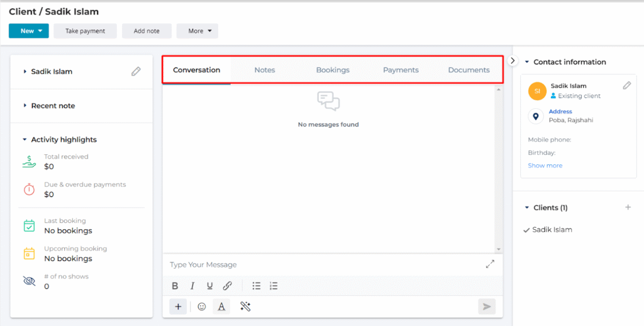644x326 pixels.
Task: Open the emoji picker
Action: 202,306
